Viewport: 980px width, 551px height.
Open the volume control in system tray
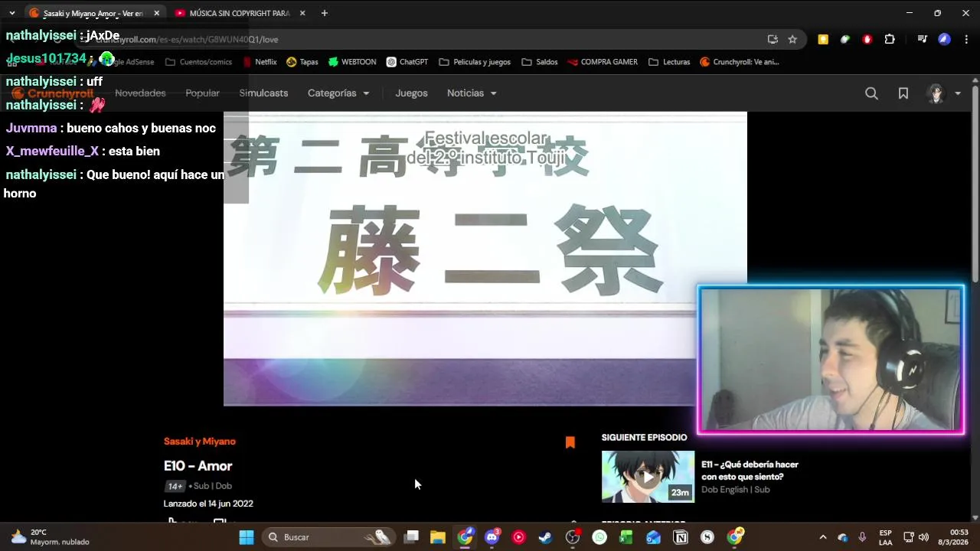tap(923, 537)
